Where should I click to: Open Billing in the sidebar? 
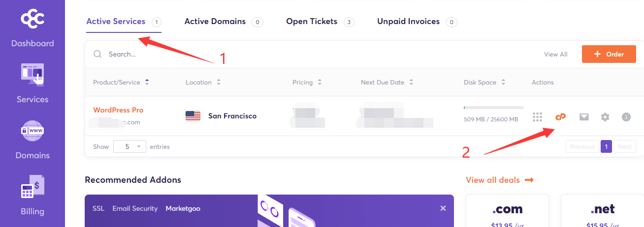pyautogui.click(x=32, y=196)
